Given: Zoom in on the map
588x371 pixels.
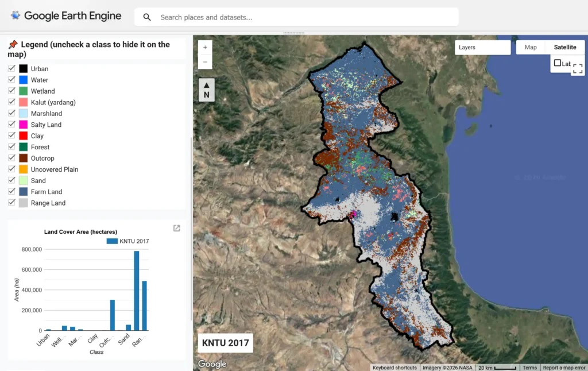Looking at the screenshot, I should tap(205, 48).
